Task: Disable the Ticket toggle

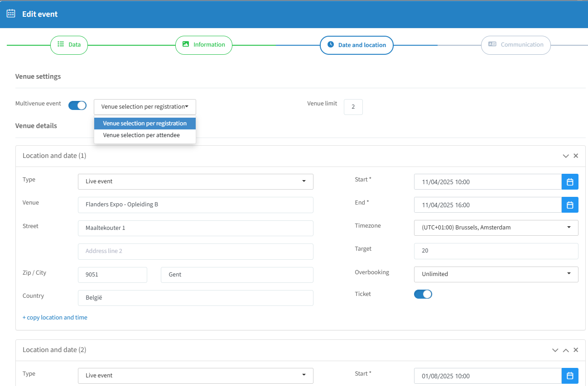Action: click(423, 294)
